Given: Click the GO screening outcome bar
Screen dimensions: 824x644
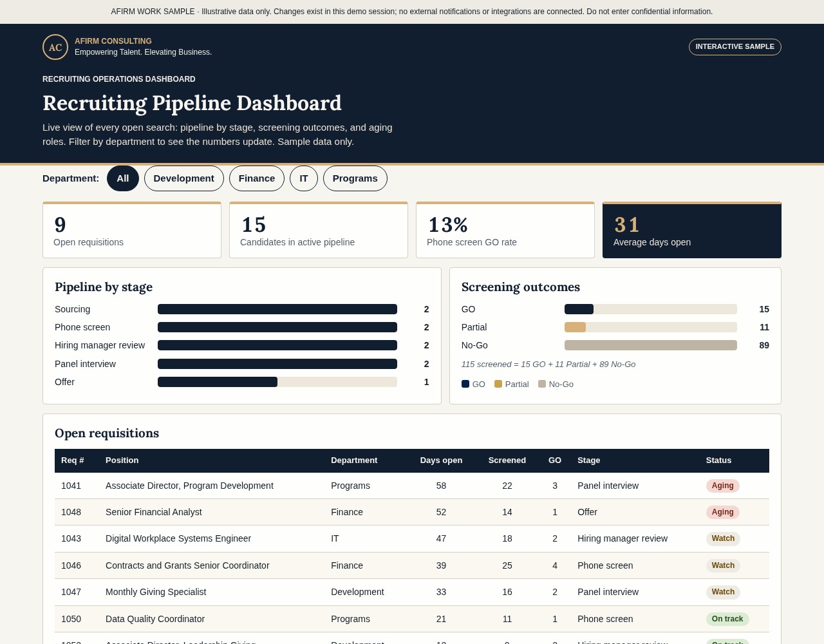Looking at the screenshot, I should [x=651, y=309].
